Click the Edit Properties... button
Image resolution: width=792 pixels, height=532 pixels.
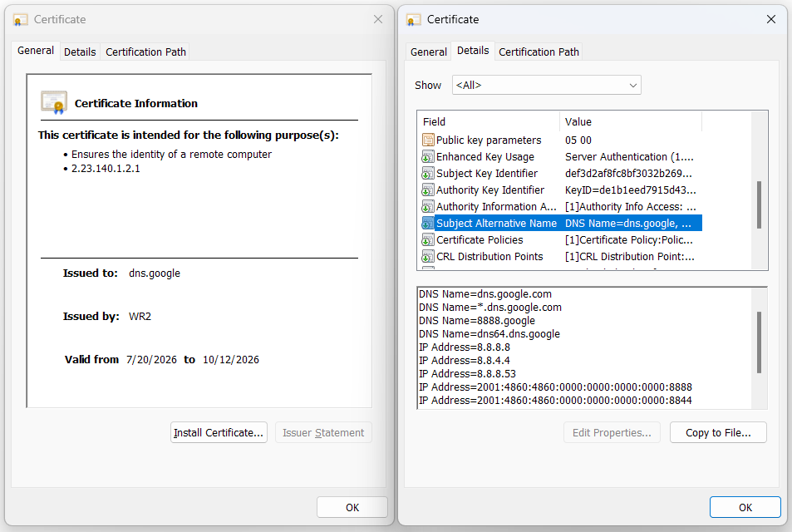[612, 432]
